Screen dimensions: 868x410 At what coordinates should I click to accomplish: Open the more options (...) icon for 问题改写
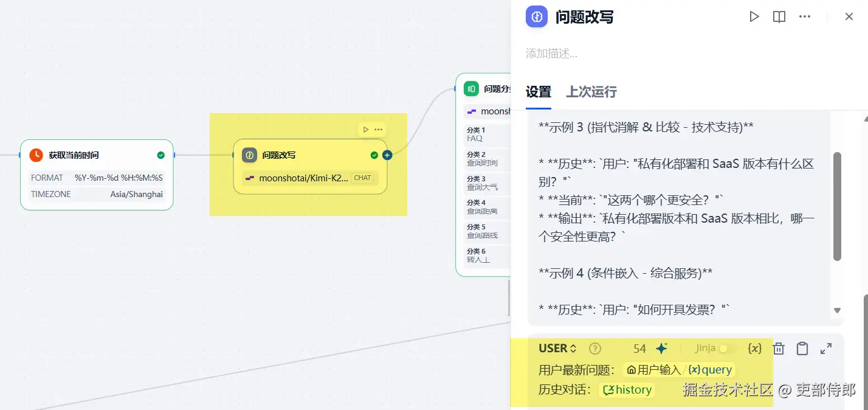coord(805,16)
